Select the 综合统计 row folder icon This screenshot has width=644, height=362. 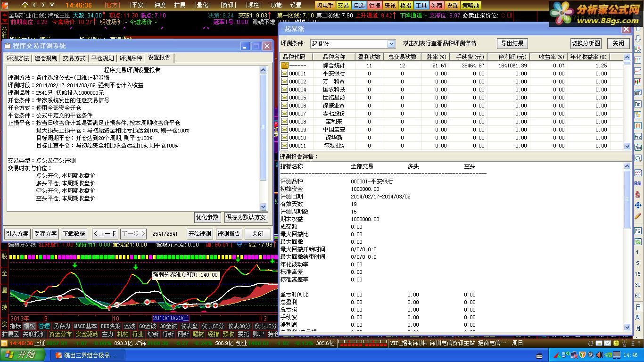click(285, 66)
